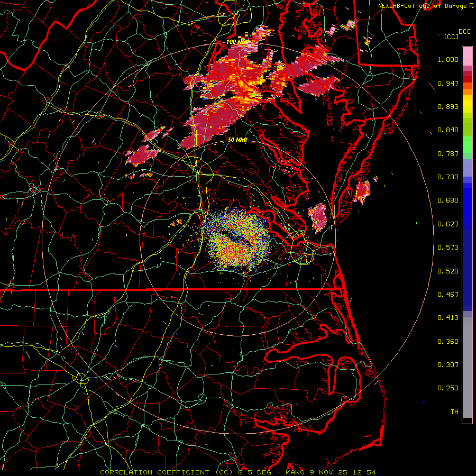Click the [CC] legend header label
This screenshot has height=476, width=476.
click(x=451, y=36)
